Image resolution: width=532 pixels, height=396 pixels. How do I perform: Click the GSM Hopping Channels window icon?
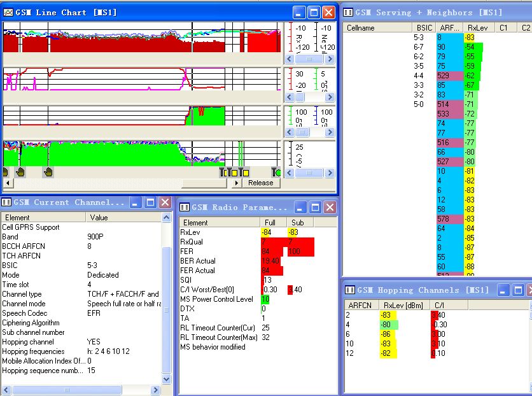click(349, 290)
